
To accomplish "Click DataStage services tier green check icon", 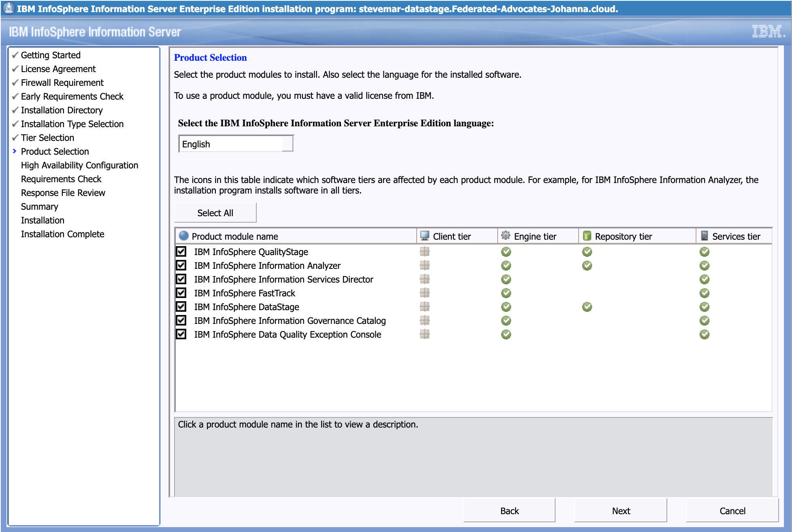I will (705, 307).
